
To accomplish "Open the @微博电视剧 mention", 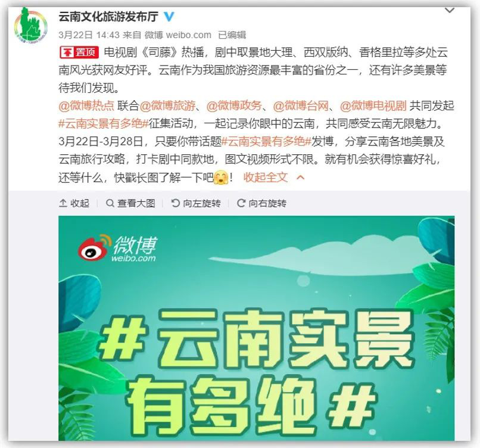I will coord(373,105).
